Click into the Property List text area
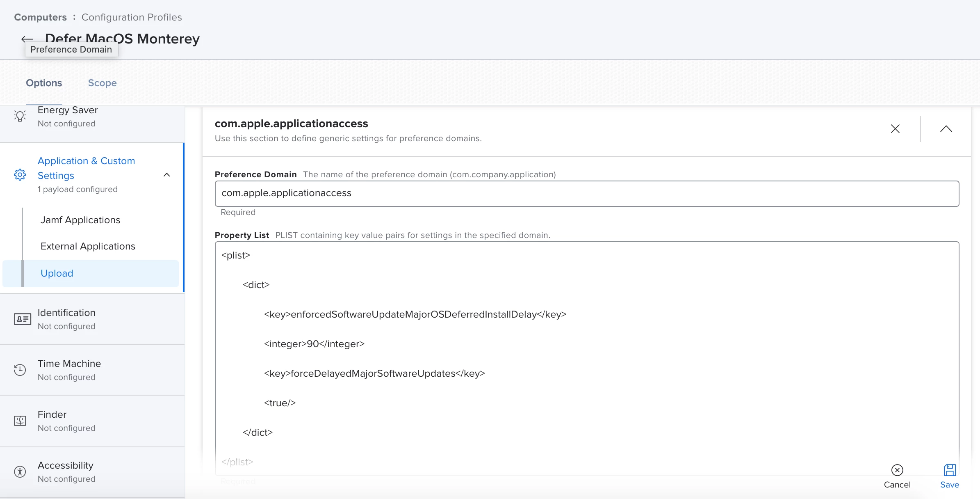The height and width of the screenshot is (499, 980). [x=587, y=358]
